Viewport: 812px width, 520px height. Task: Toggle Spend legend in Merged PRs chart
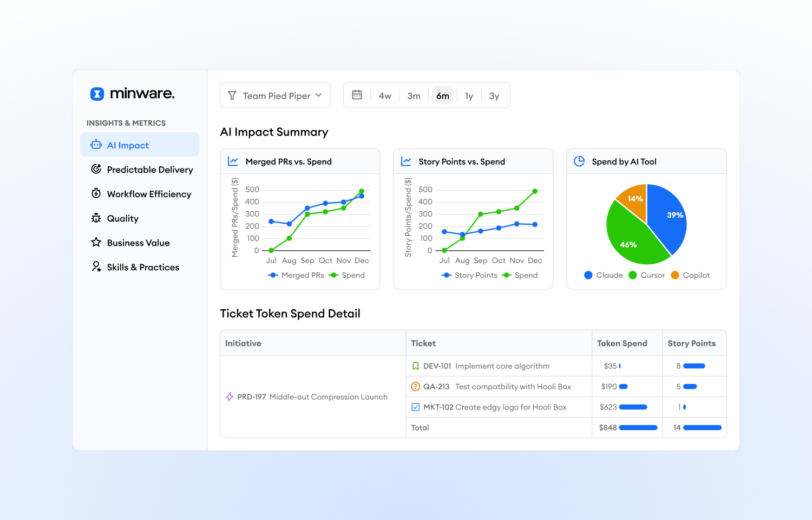347,275
